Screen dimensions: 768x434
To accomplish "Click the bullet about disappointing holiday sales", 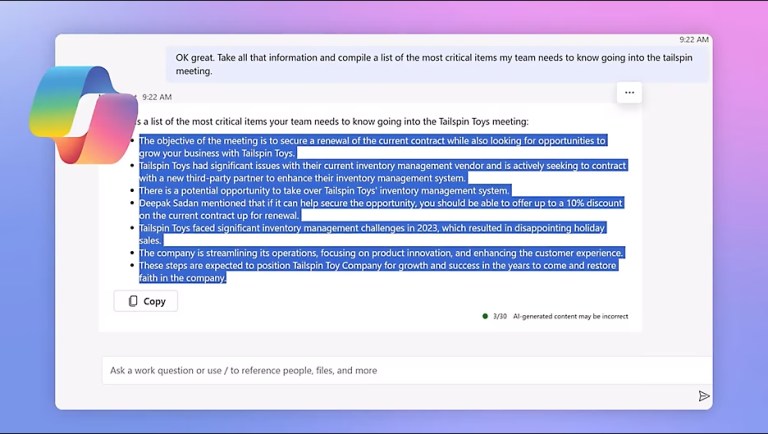I will pos(373,234).
